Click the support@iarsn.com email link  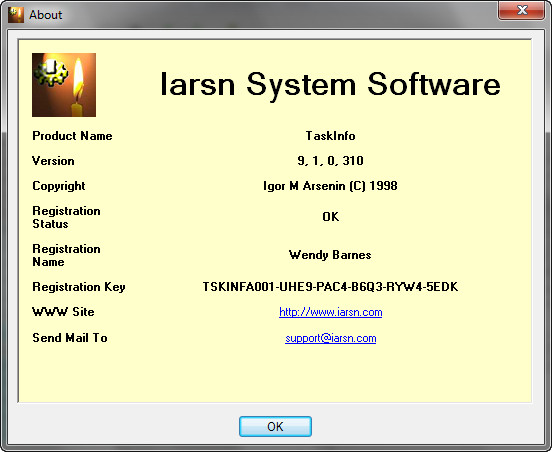point(331,338)
